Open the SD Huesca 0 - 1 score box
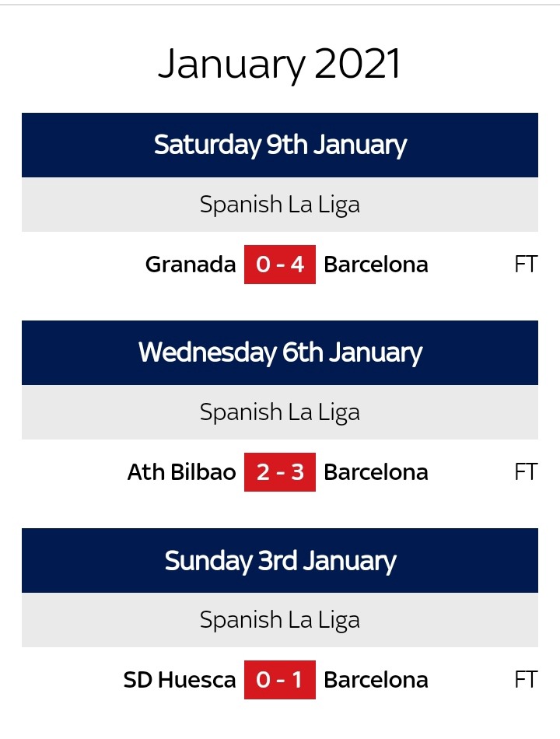The width and height of the screenshot is (560, 739). point(279,680)
